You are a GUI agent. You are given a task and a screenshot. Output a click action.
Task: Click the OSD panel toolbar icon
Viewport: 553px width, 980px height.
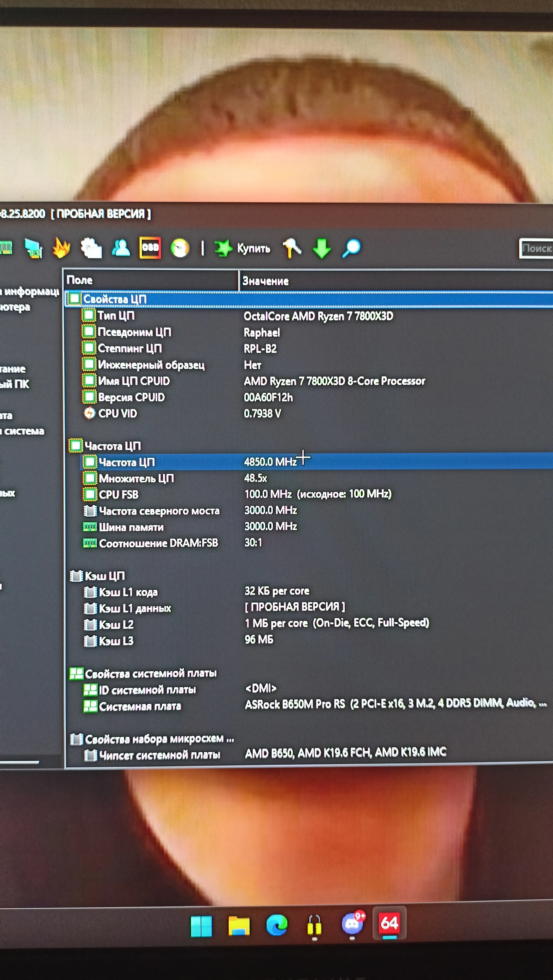click(150, 248)
